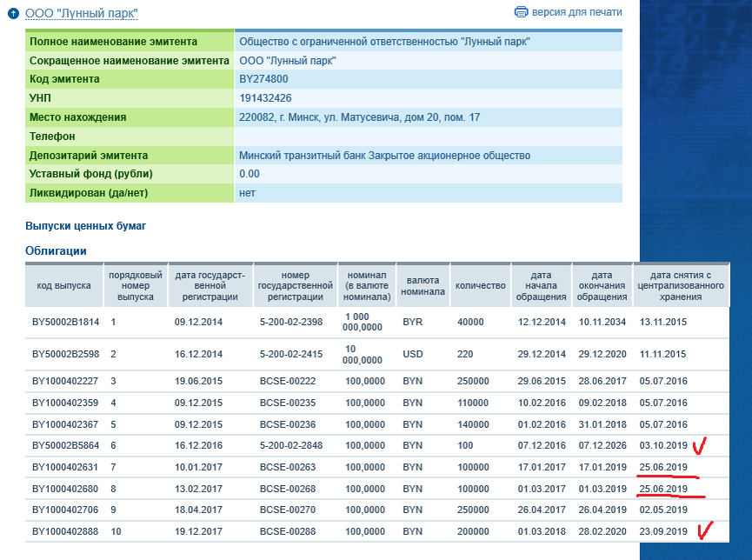This screenshot has height=560, width=752.
Task: Click the порядковый номер выпуска column header
Action: 136,285
